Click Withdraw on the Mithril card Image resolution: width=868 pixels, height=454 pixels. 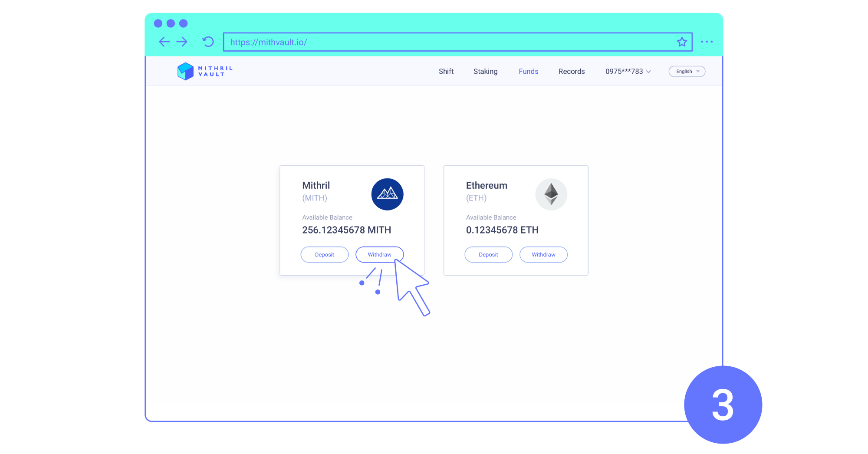380,255
